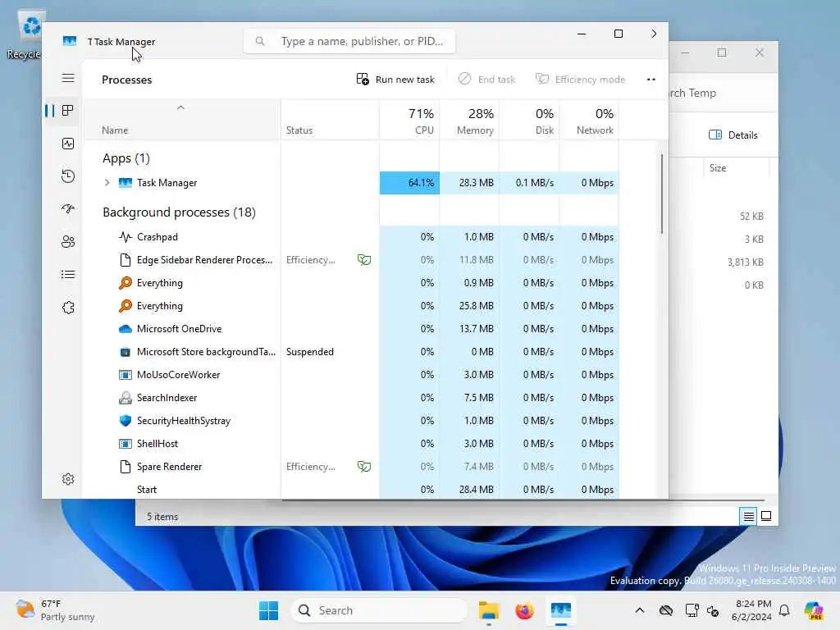Click the vertical scrollbar in the process list

[x=662, y=194]
